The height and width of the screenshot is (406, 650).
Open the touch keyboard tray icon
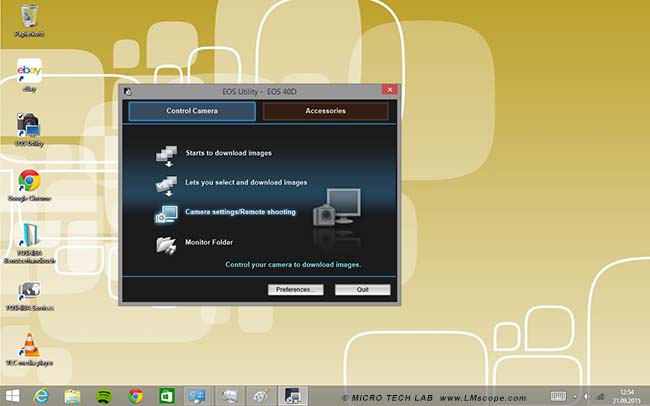(x=558, y=396)
